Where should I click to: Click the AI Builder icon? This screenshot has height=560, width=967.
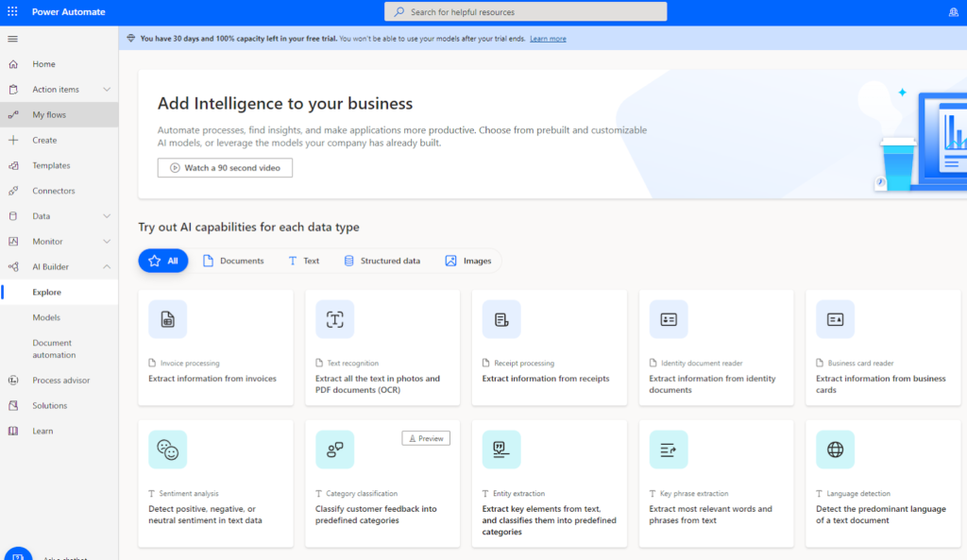13,266
